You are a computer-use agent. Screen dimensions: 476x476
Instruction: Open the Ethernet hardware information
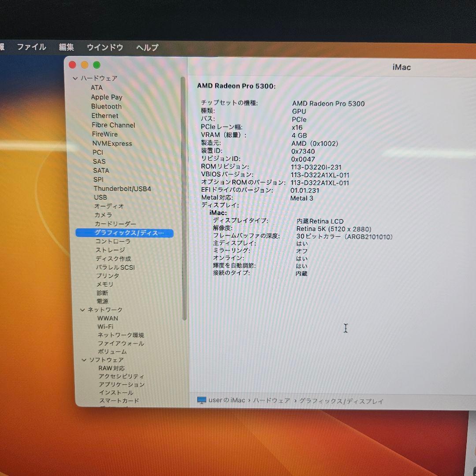point(104,115)
